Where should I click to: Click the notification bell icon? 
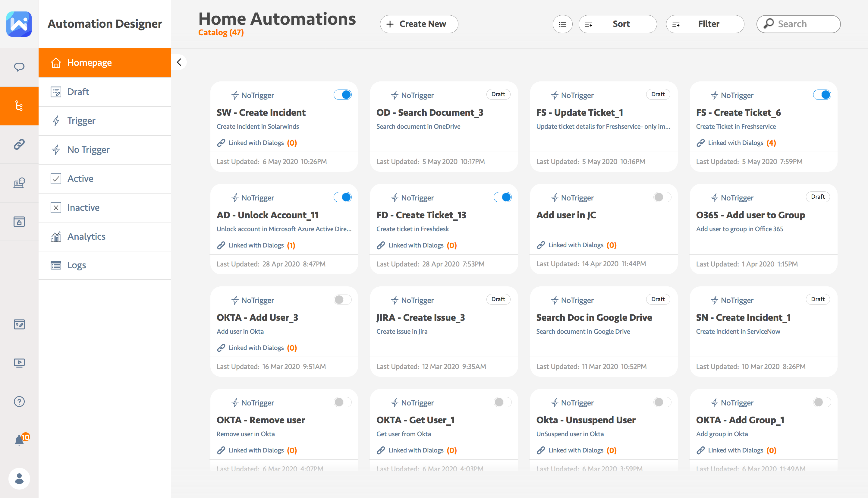coord(20,440)
